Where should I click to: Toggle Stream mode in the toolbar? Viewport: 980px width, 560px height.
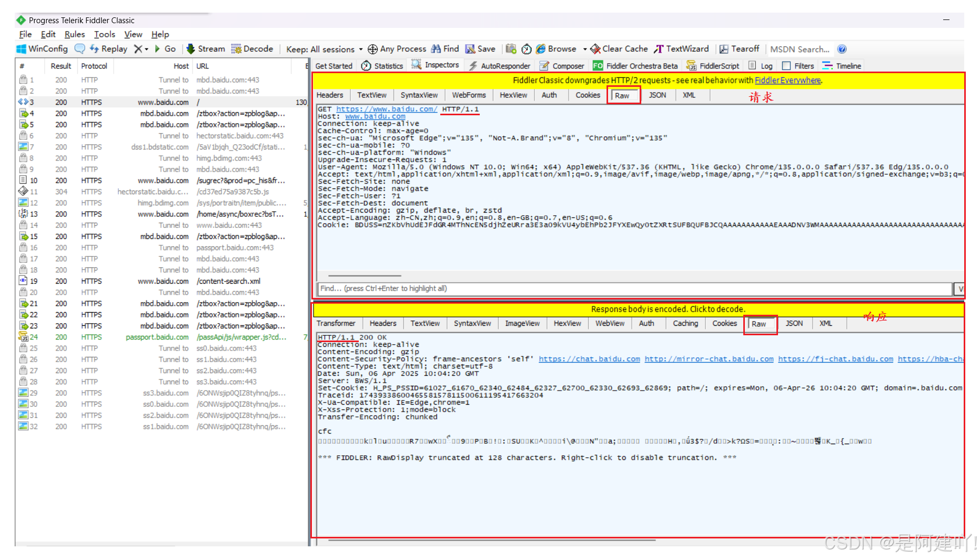click(x=206, y=49)
